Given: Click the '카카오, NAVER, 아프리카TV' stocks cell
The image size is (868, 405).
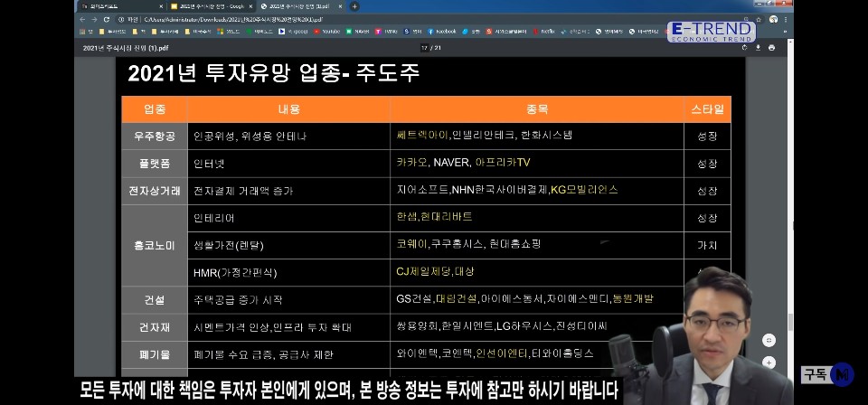Looking at the screenshot, I should [x=537, y=164].
